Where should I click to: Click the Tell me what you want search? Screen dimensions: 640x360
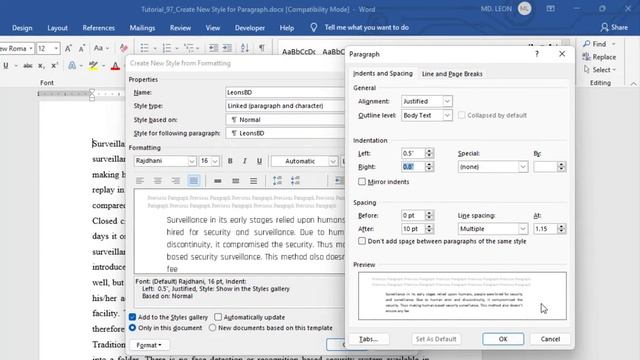[367, 27]
